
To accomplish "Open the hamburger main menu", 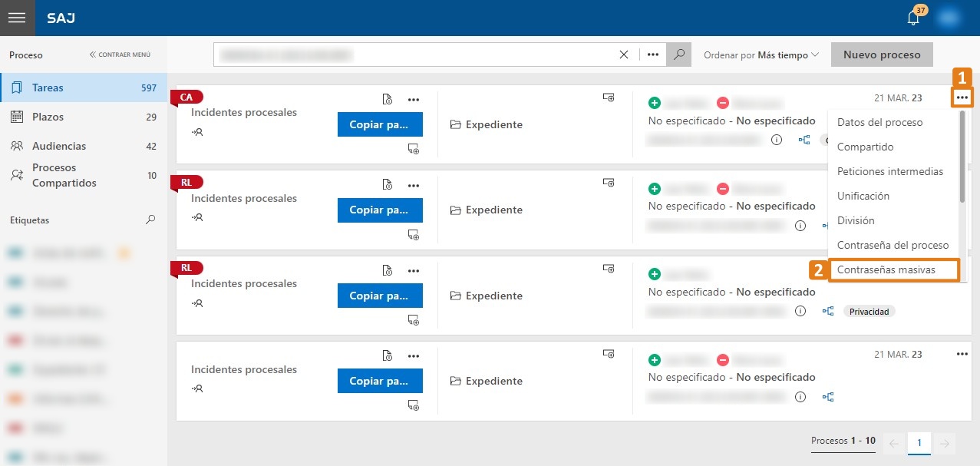I will click(x=17, y=18).
